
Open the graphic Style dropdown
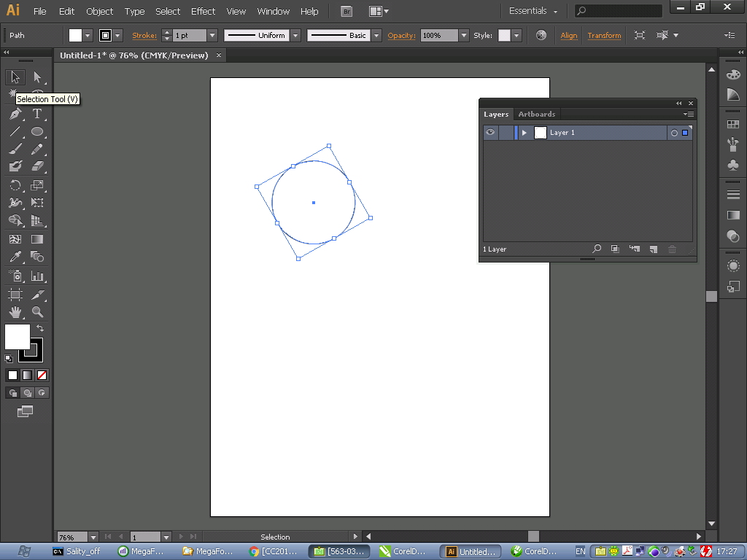(516, 35)
